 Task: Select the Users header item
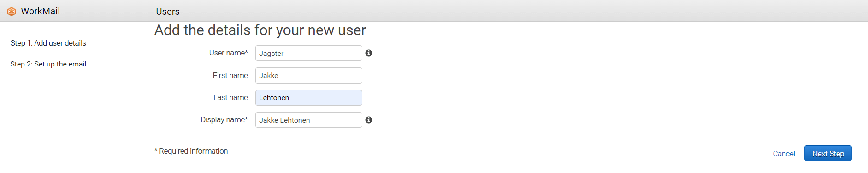(x=168, y=12)
